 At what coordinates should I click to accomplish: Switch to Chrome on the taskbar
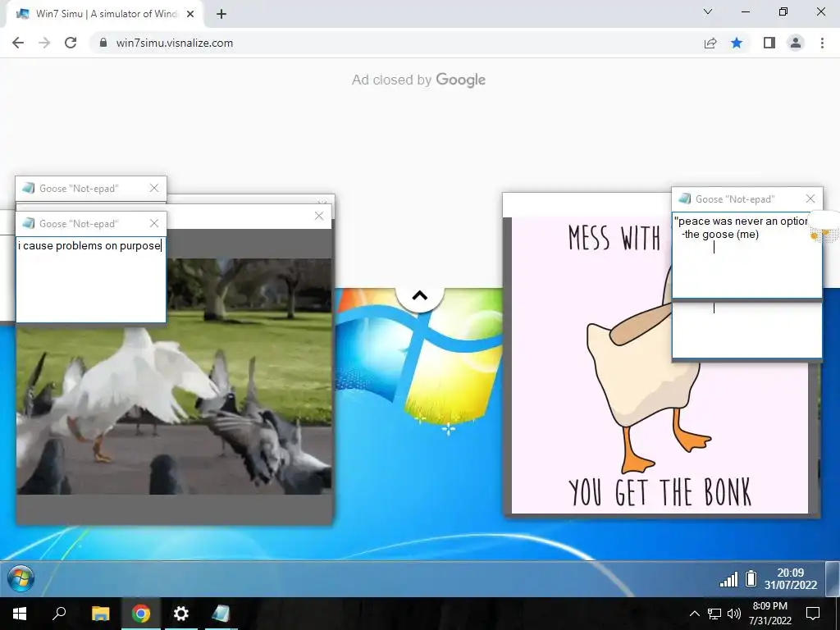click(x=141, y=614)
